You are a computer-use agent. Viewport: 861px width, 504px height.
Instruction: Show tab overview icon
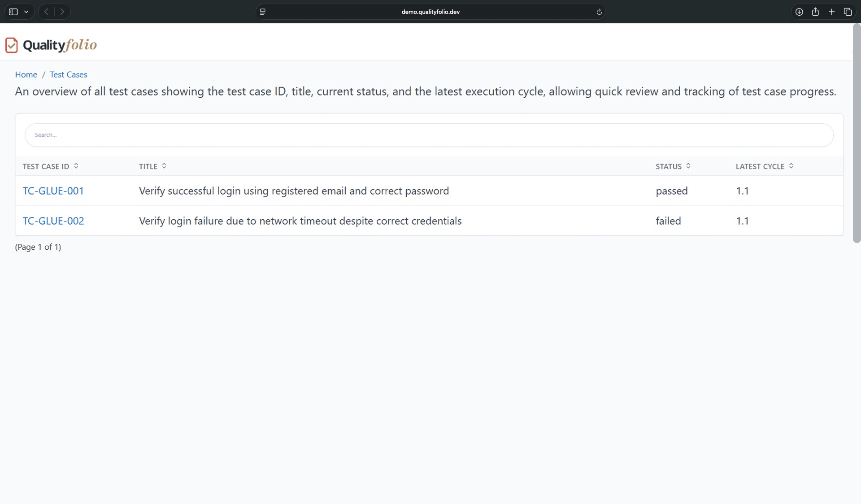tap(848, 12)
